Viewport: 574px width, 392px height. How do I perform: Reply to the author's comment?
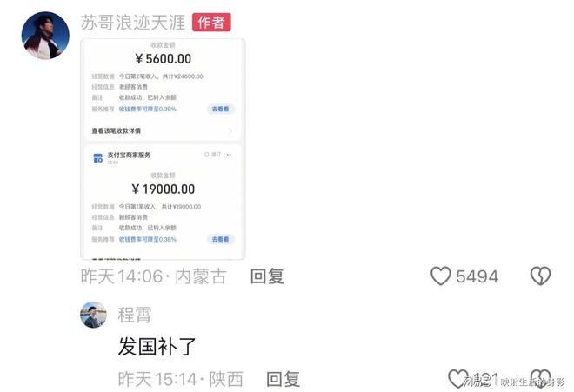(x=267, y=276)
